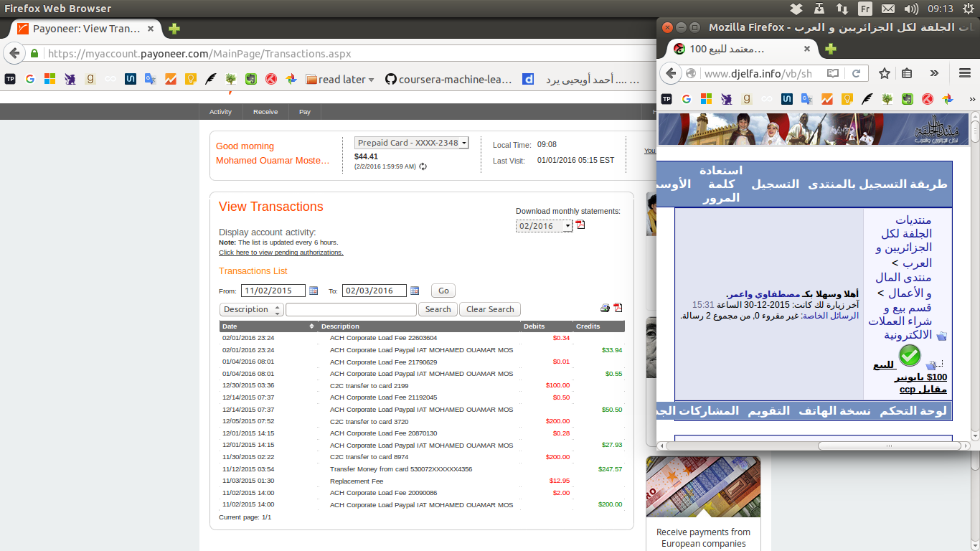The image size is (980, 551).
Task: Click the refresh icon next to card balance
Action: 423,166
